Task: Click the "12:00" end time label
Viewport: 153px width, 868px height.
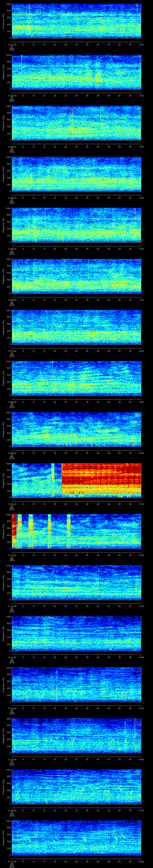Action: point(141,555)
